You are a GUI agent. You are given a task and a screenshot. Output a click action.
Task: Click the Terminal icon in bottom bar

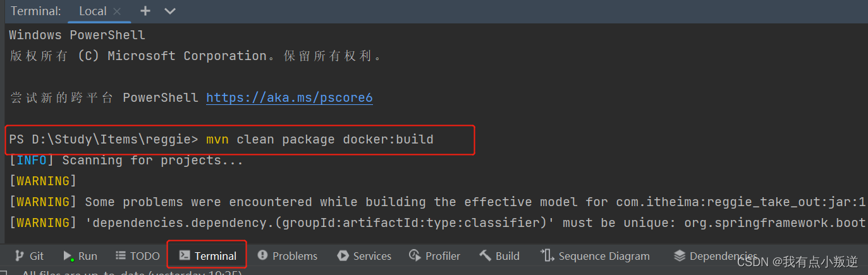(185, 255)
